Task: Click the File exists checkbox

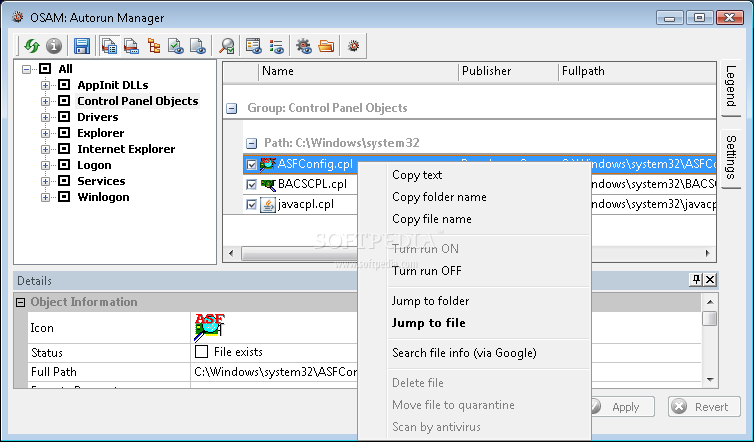Action: coord(201,352)
